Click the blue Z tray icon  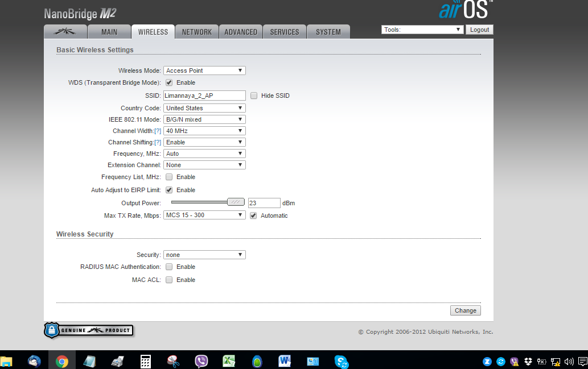pos(487,362)
